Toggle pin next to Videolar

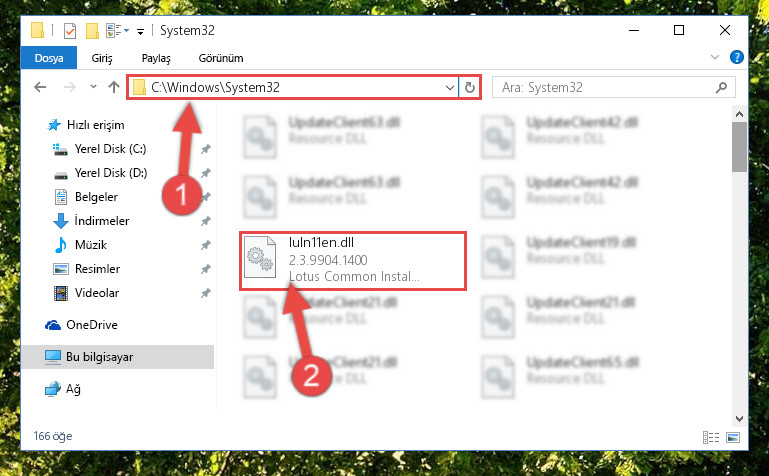pyautogui.click(x=205, y=293)
